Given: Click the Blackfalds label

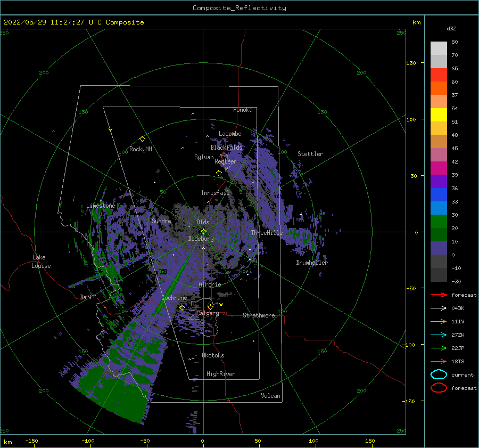Looking at the screenshot, I should pyautogui.click(x=226, y=148).
